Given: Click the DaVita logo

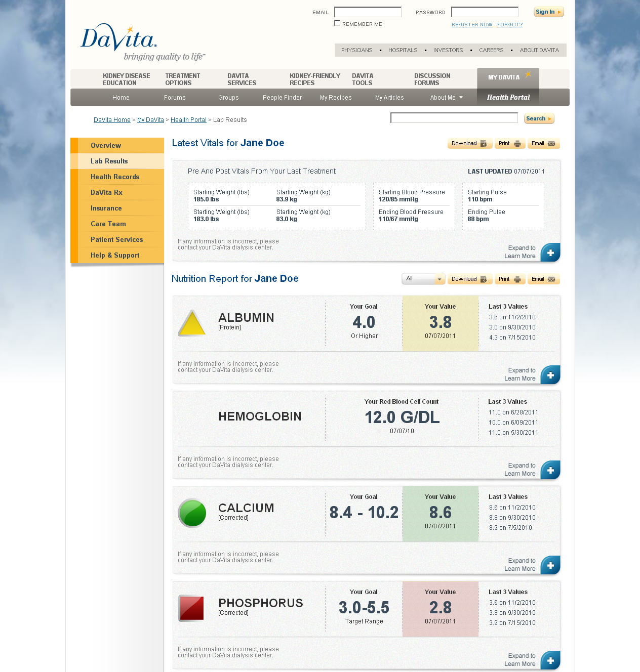Looking at the screenshot, I should [x=143, y=43].
